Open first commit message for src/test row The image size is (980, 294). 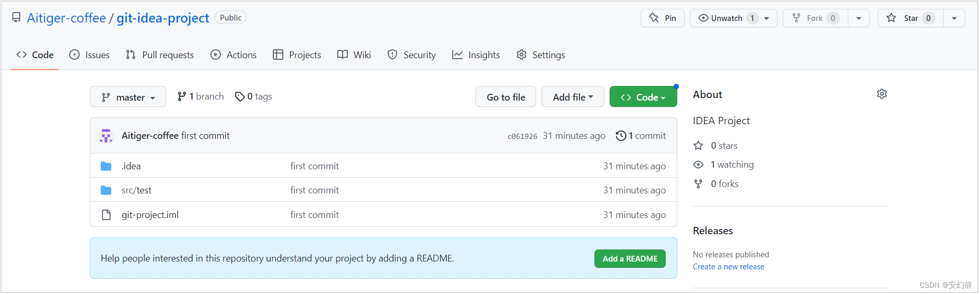[315, 190]
